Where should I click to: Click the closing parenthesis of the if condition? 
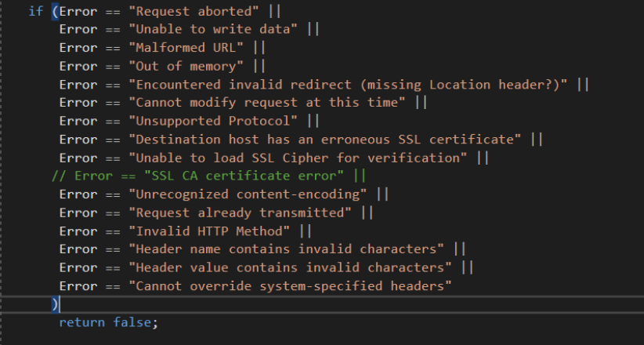point(54,303)
